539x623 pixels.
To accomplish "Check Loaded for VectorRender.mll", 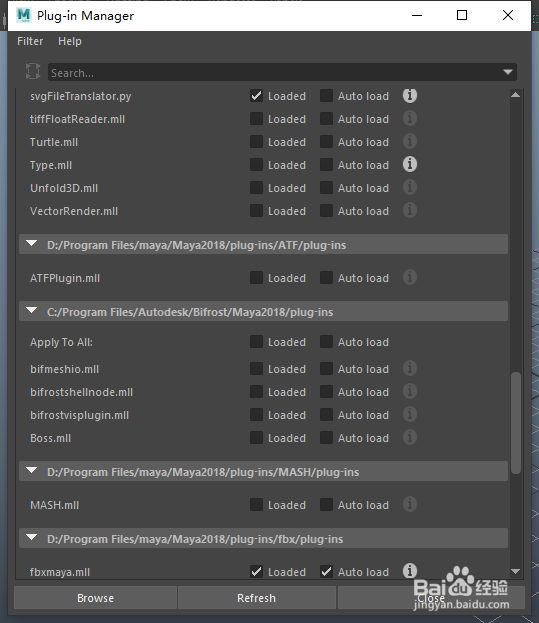I will tap(256, 211).
